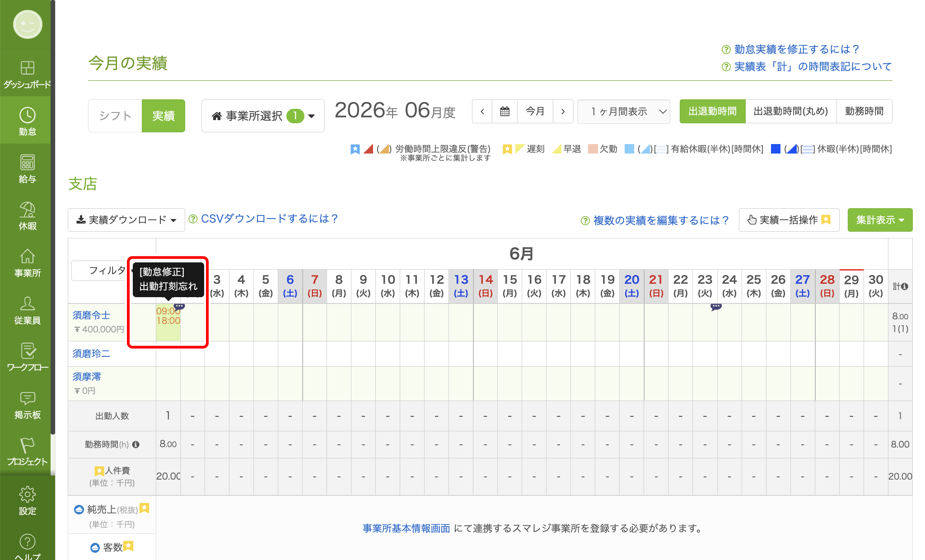Click the star icon beside 人件費
The width and height of the screenshot is (925, 560).
click(99, 471)
